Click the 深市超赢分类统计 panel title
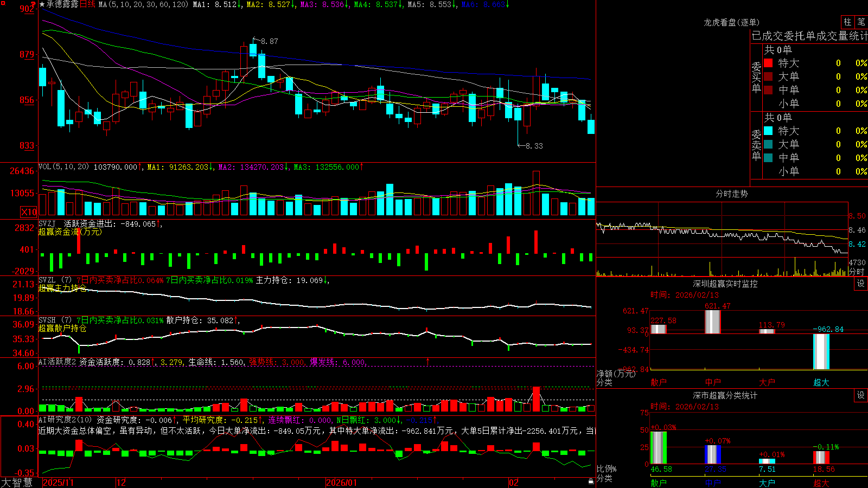Image resolution: width=868 pixels, height=488 pixels. point(725,395)
